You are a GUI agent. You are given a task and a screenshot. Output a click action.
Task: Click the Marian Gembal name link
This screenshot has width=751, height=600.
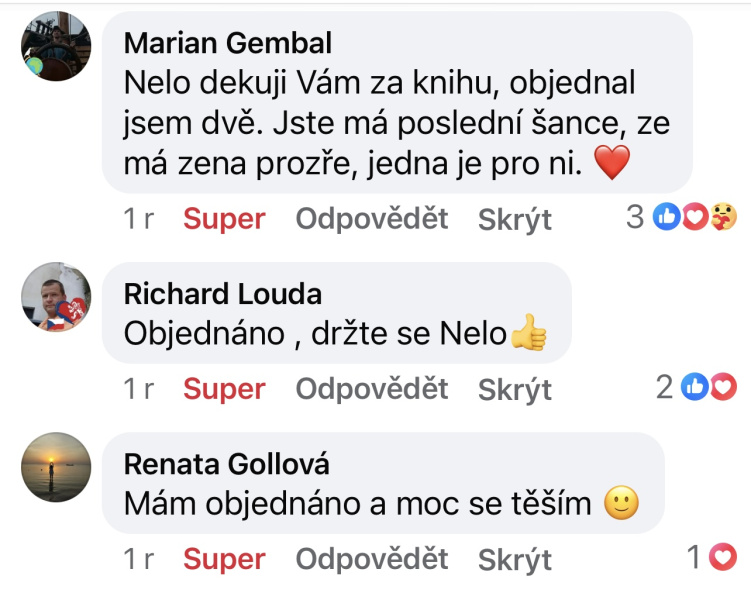pyautogui.click(x=228, y=43)
